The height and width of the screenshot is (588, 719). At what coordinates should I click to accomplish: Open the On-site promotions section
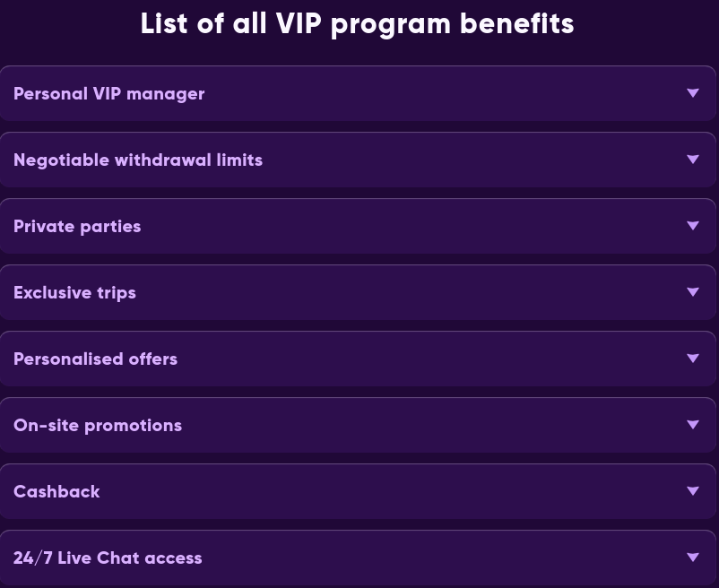click(x=358, y=425)
